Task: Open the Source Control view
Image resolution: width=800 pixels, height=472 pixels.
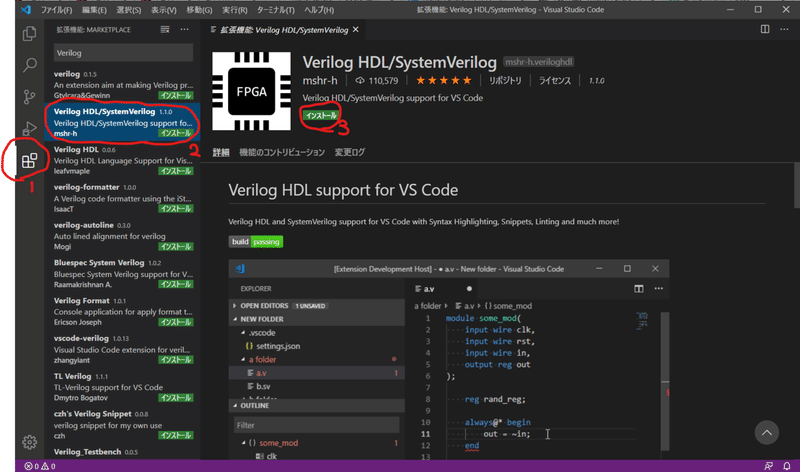Action: pyautogui.click(x=30, y=96)
